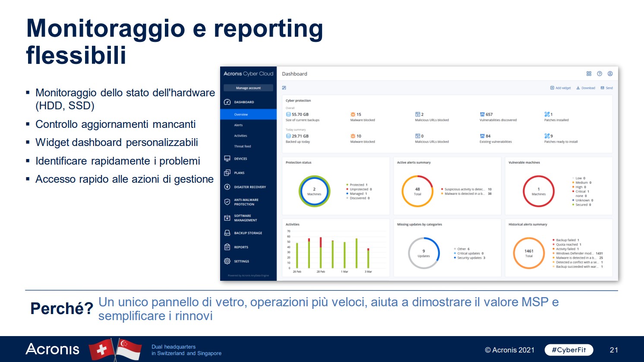The height and width of the screenshot is (362, 644).
Task: Click the Historical alerts 1461 Total donut
Action: (x=529, y=253)
